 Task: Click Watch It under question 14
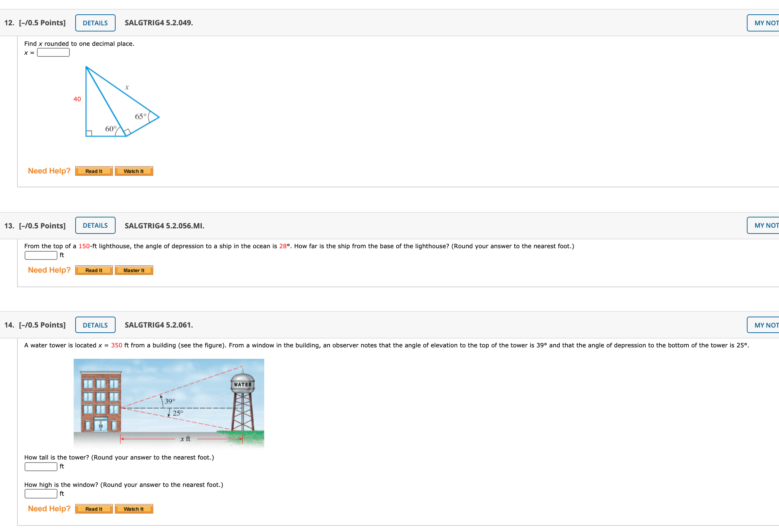[x=134, y=509]
